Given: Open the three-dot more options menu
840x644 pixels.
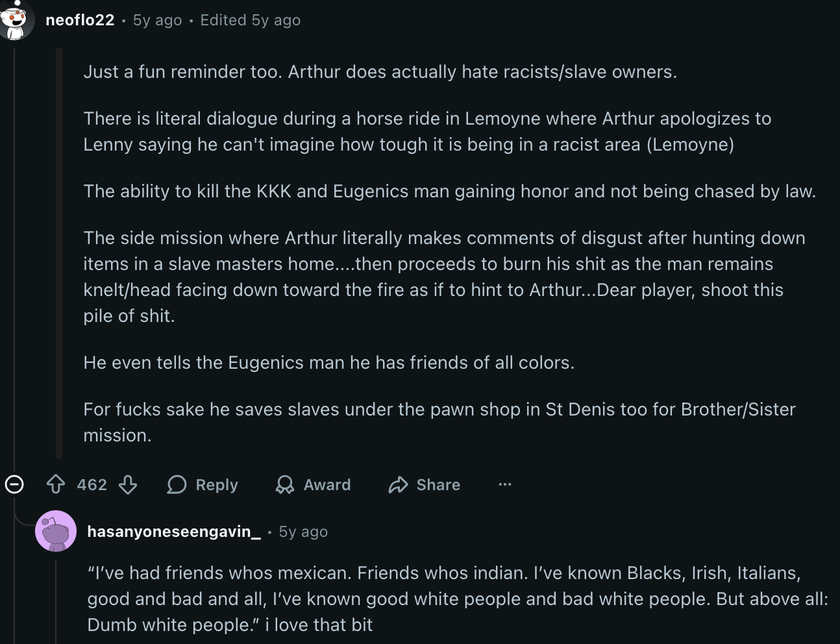Looking at the screenshot, I should 504,484.
